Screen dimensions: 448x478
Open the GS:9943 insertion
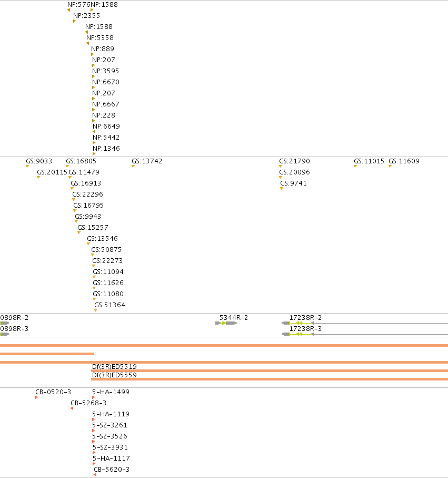point(88,217)
